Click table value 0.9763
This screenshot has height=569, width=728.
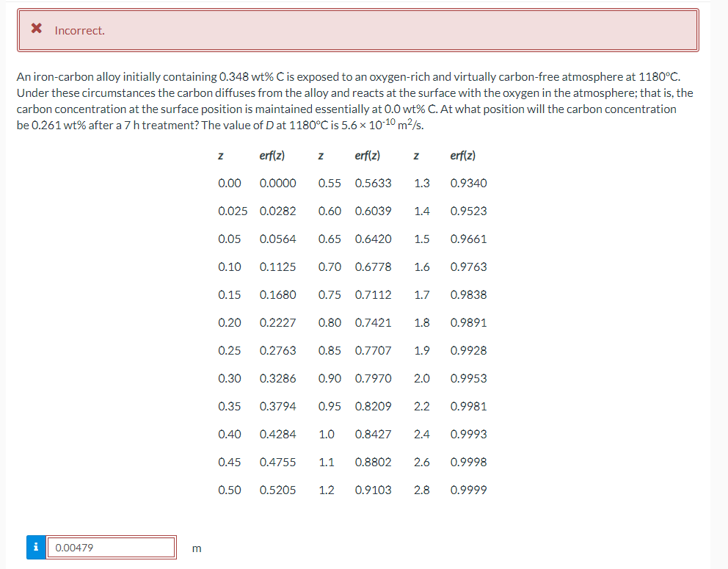pos(468,267)
